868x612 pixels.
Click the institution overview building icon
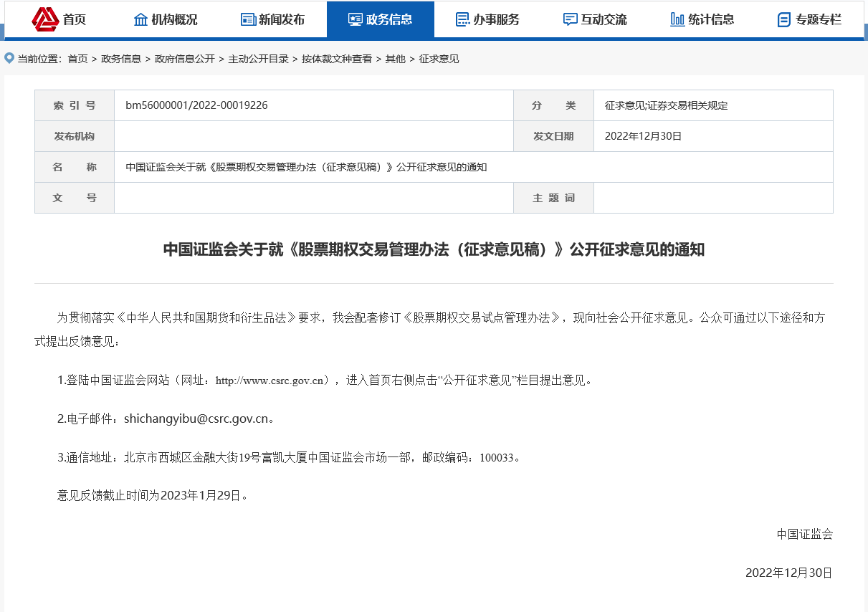[x=140, y=19]
